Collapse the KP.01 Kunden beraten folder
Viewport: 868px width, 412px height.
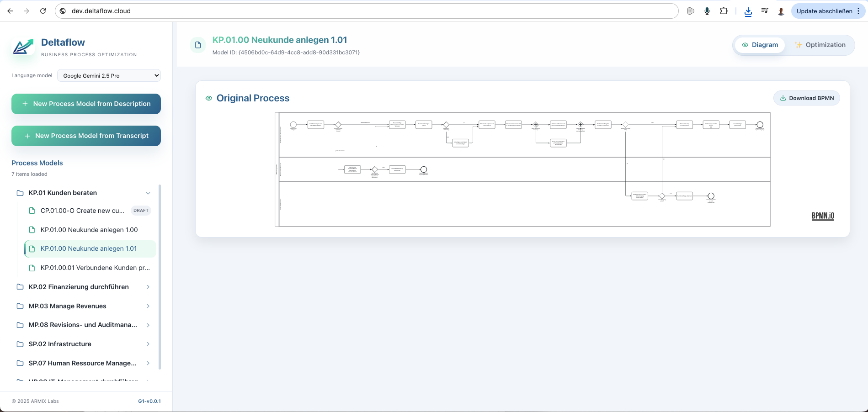tap(148, 193)
